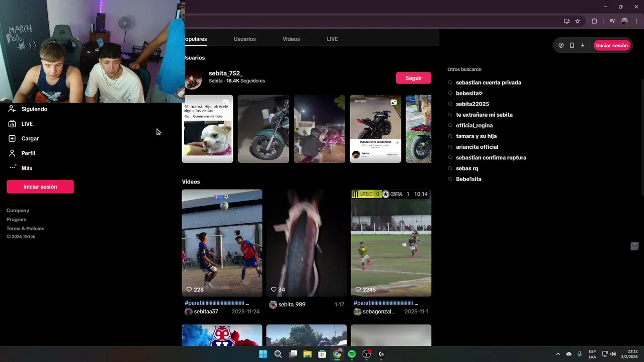Click the like heart on the 228-likes video

189,290
